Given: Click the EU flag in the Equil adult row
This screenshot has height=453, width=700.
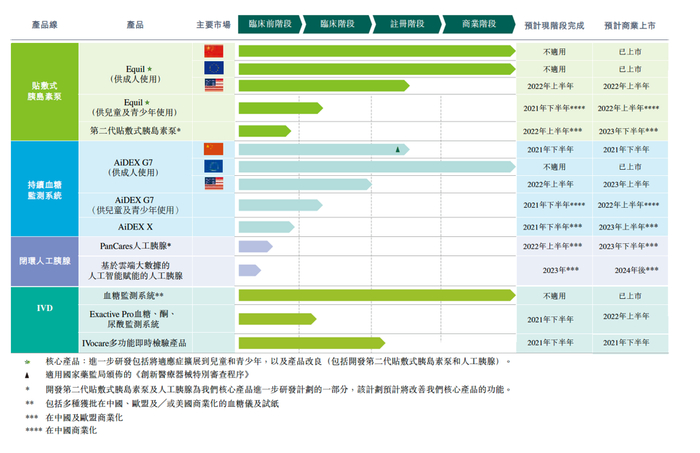Looking at the screenshot, I should tap(213, 68).
